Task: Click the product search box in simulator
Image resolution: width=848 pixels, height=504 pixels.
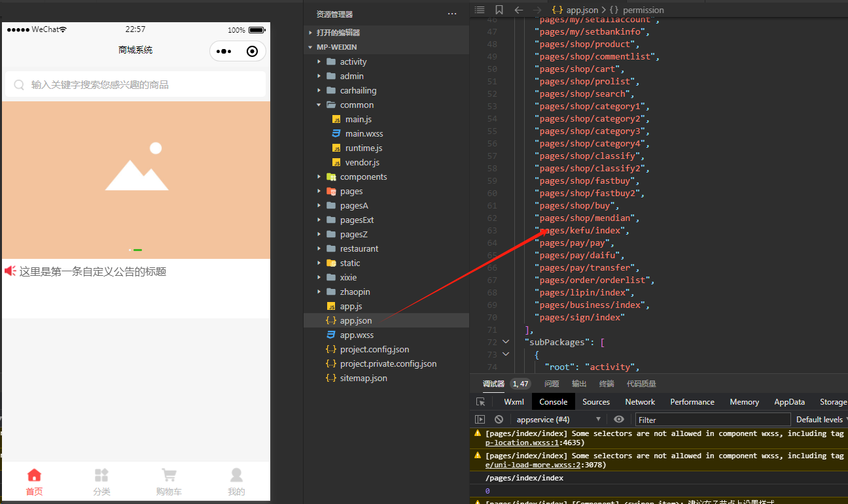Action: tap(136, 84)
